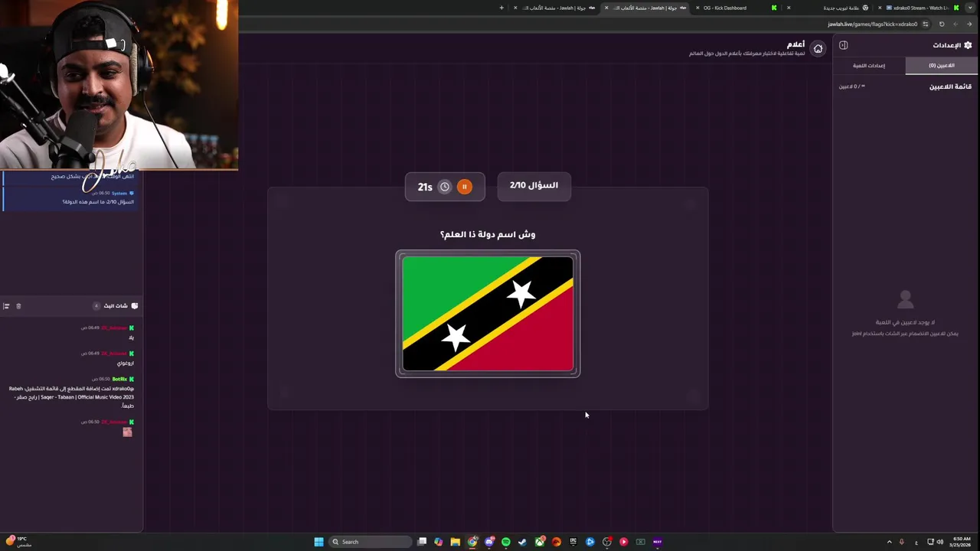Click the clock icon beside 21s
The image size is (980, 551).
[444, 187]
